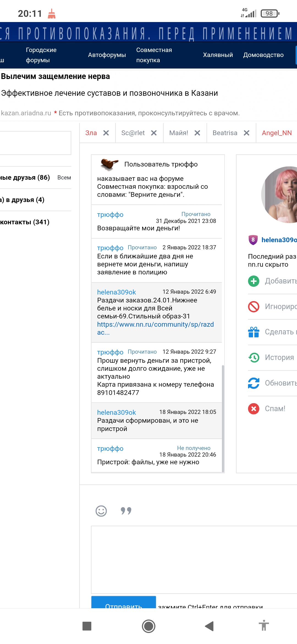Close the Beatrisa chat tab
Viewport: 297px width, 644px height.
click(247, 133)
